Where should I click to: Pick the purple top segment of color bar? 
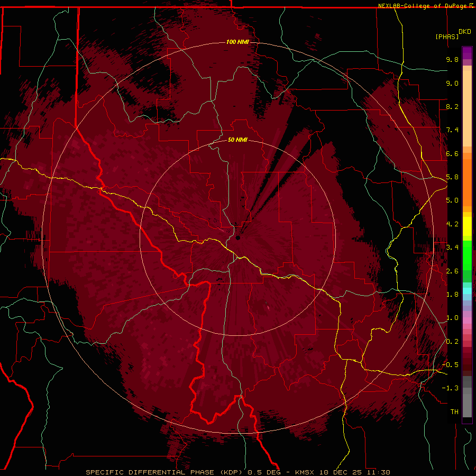click(x=467, y=53)
